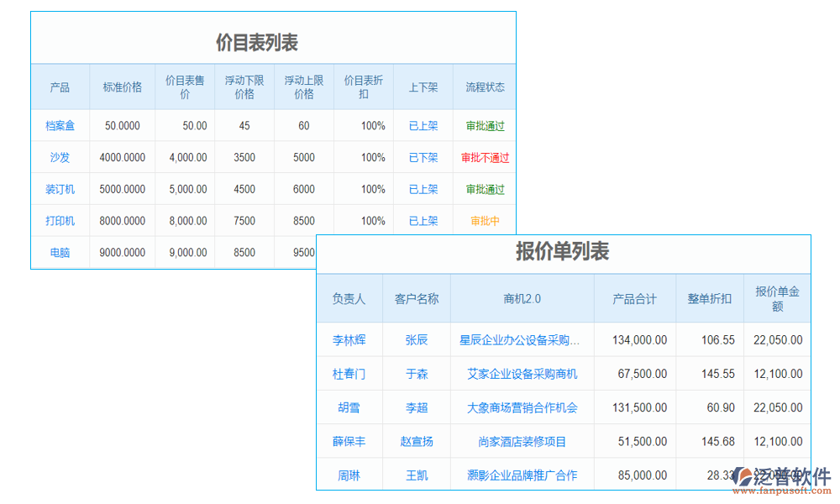Open 审批中 status for 打印机
The image size is (840, 504).
coord(484,221)
